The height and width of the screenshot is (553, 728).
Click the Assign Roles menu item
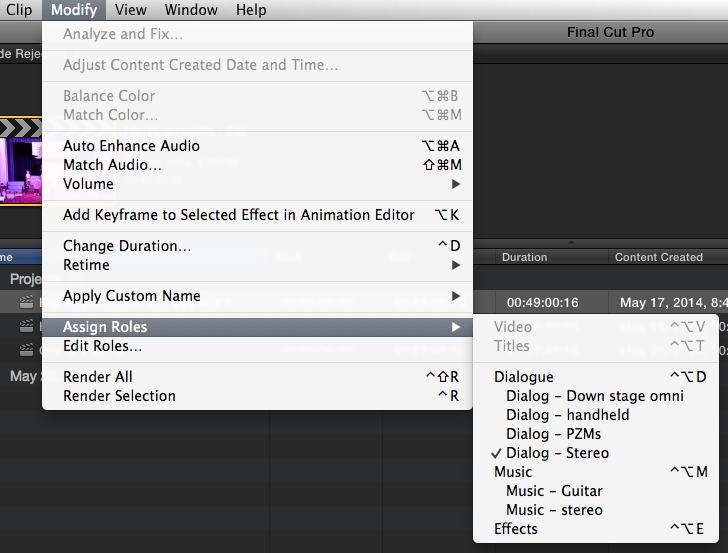(257, 327)
